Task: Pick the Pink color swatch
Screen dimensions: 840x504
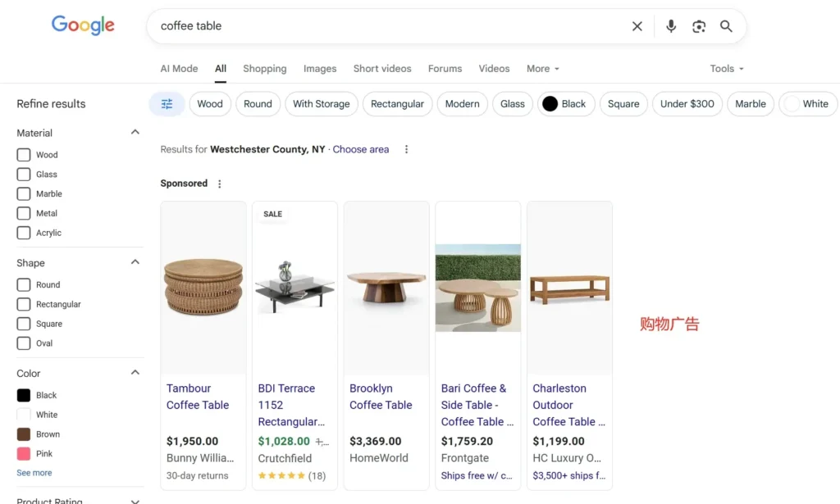Action: click(x=24, y=454)
